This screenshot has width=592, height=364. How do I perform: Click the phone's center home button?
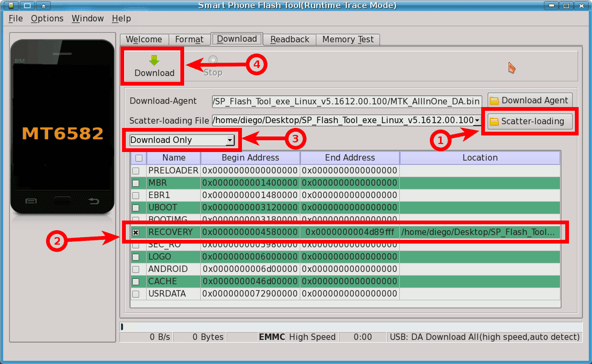coord(62,201)
